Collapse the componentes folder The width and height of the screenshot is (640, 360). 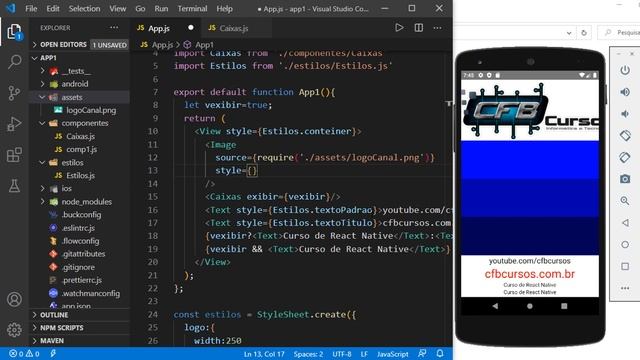[x=42, y=123]
